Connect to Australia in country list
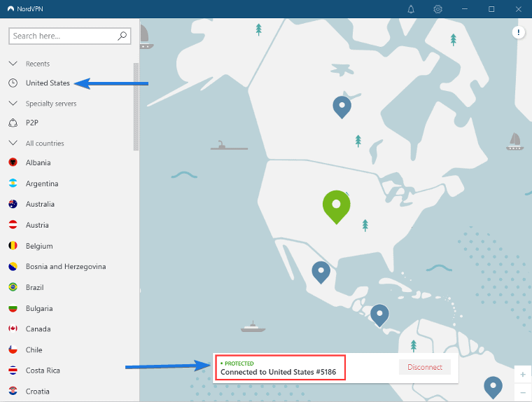 click(40, 204)
